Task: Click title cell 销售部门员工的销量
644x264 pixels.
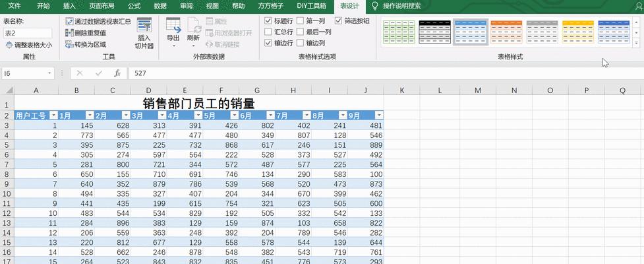Action: click(199, 103)
